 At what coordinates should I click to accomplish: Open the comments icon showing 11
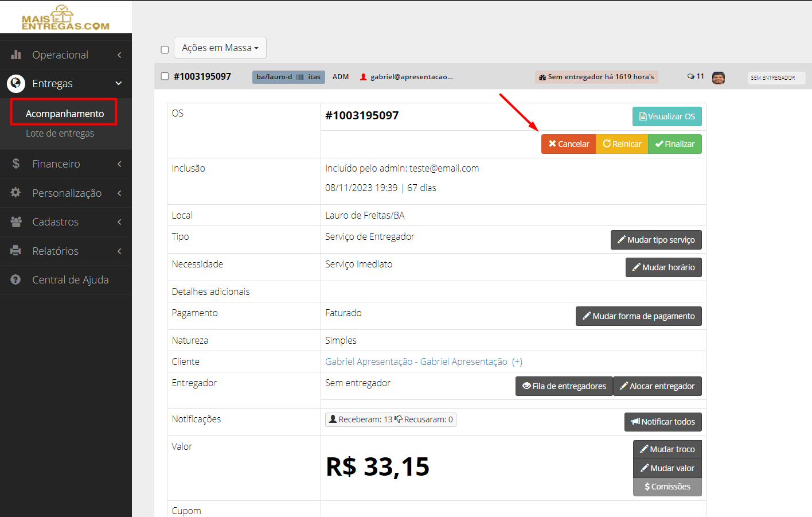point(696,76)
